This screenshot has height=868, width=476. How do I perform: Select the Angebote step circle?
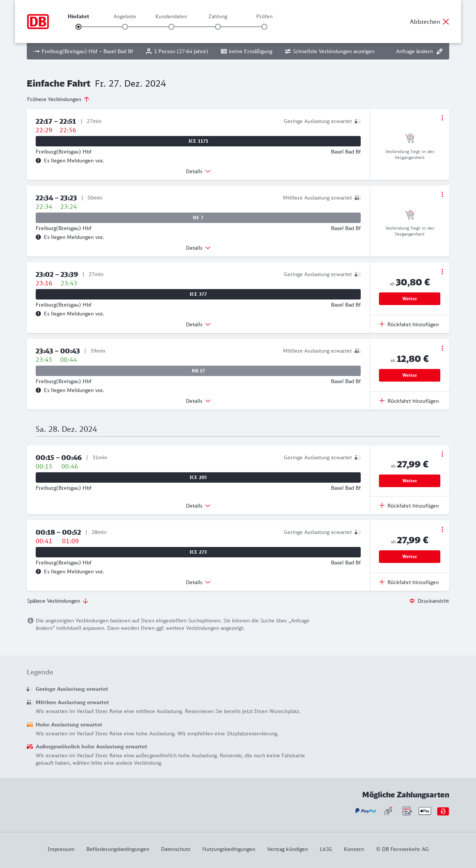pos(125,27)
